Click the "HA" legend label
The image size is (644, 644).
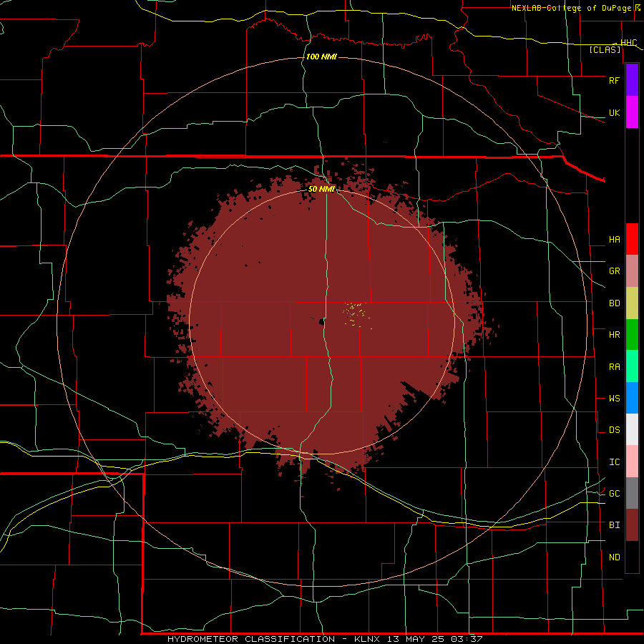(x=614, y=240)
